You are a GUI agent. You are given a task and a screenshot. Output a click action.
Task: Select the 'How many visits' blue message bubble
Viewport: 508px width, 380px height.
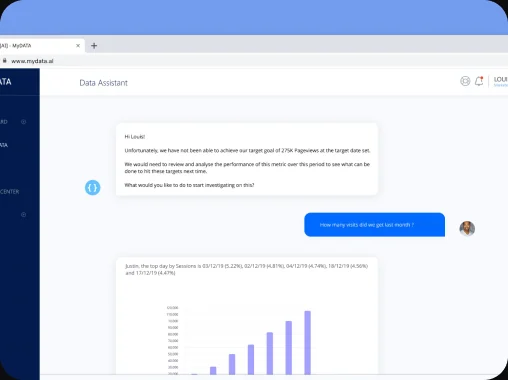[374, 225]
